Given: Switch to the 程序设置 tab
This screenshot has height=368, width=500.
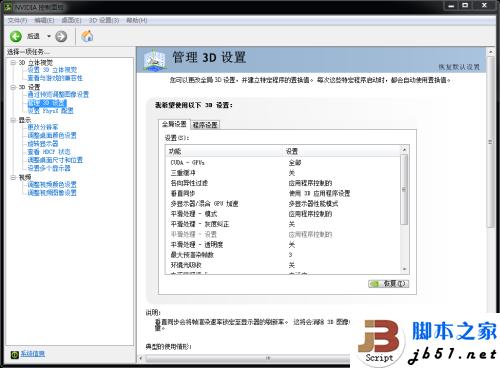Looking at the screenshot, I should 205,125.
